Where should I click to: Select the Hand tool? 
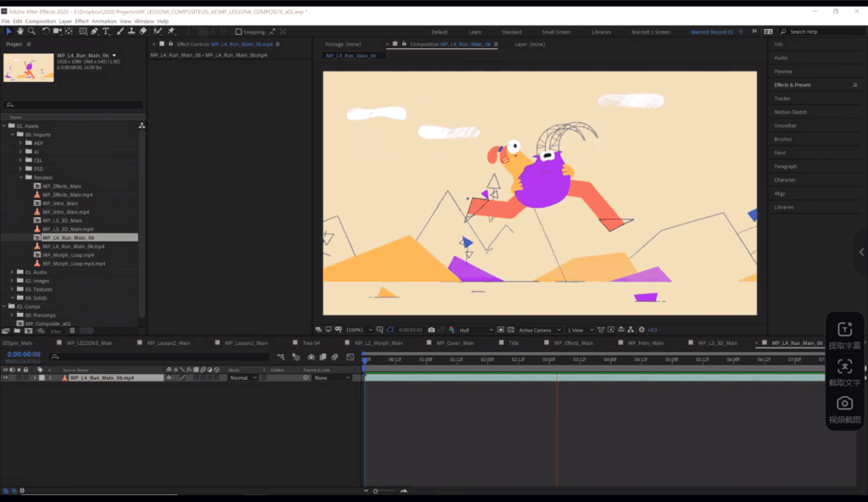pyautogui.click(x=20, y=31)
